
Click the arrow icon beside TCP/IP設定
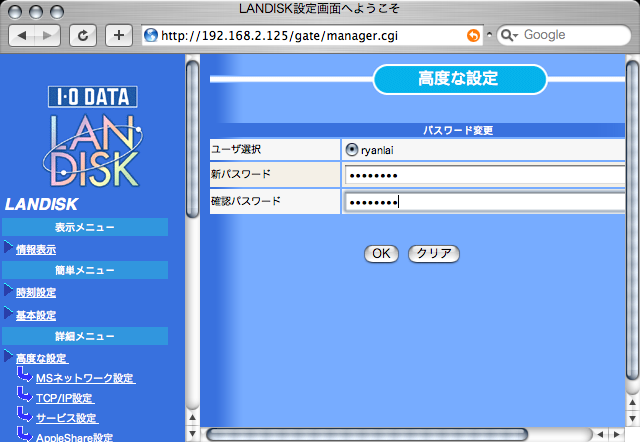(24, 394)
